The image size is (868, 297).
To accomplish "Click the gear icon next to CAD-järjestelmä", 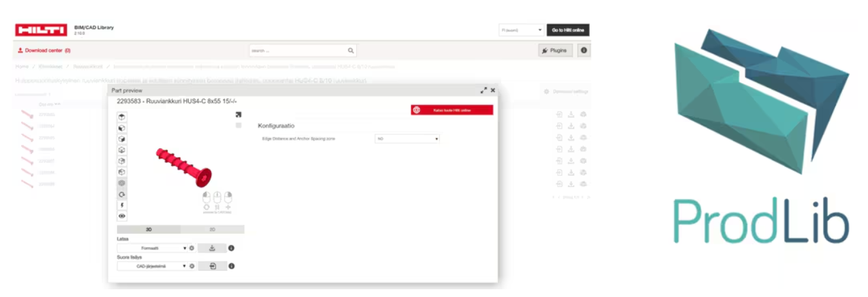I will (x=192, y=265).
